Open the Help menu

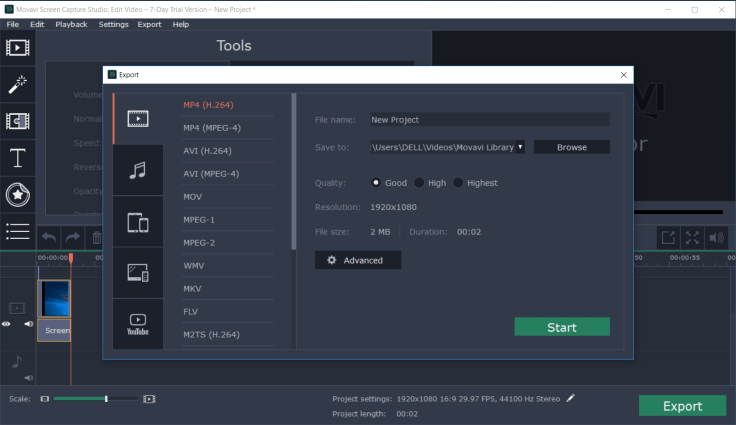[180, 24]
